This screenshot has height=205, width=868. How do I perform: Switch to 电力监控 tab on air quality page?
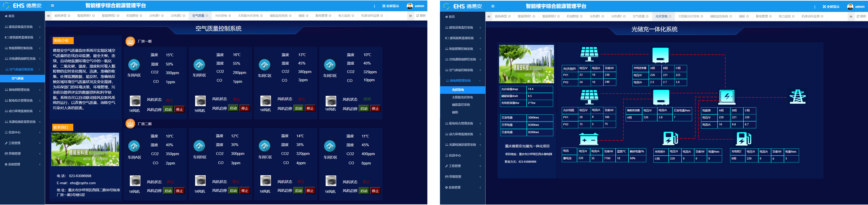[x=344, y=16]
